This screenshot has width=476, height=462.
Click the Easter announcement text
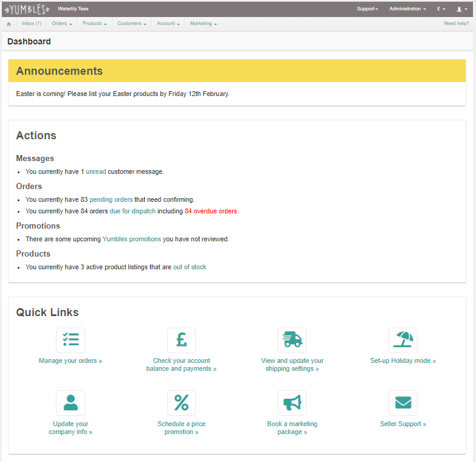click(123, 94)
